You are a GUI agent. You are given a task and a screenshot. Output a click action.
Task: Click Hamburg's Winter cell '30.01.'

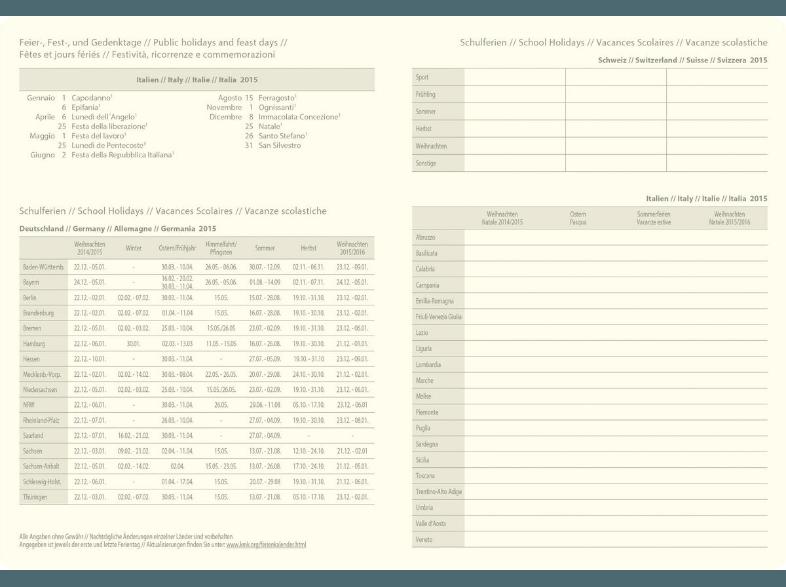133,344
